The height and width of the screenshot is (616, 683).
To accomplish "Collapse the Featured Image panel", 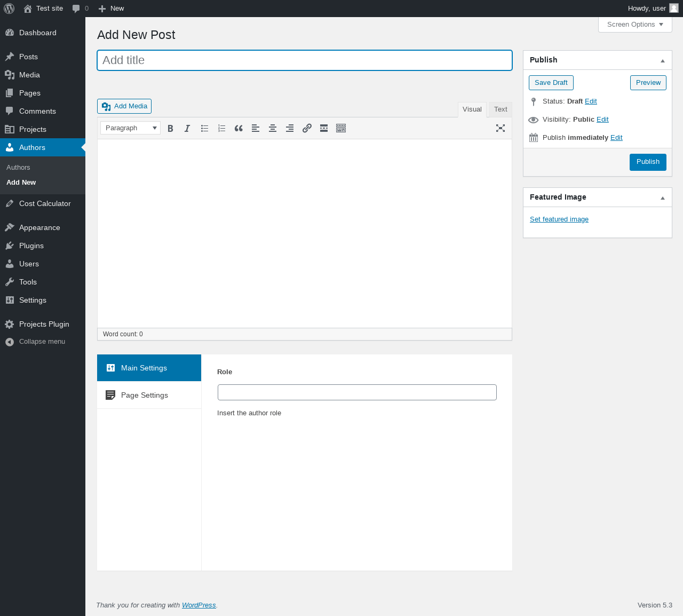I will click(663, 198).
